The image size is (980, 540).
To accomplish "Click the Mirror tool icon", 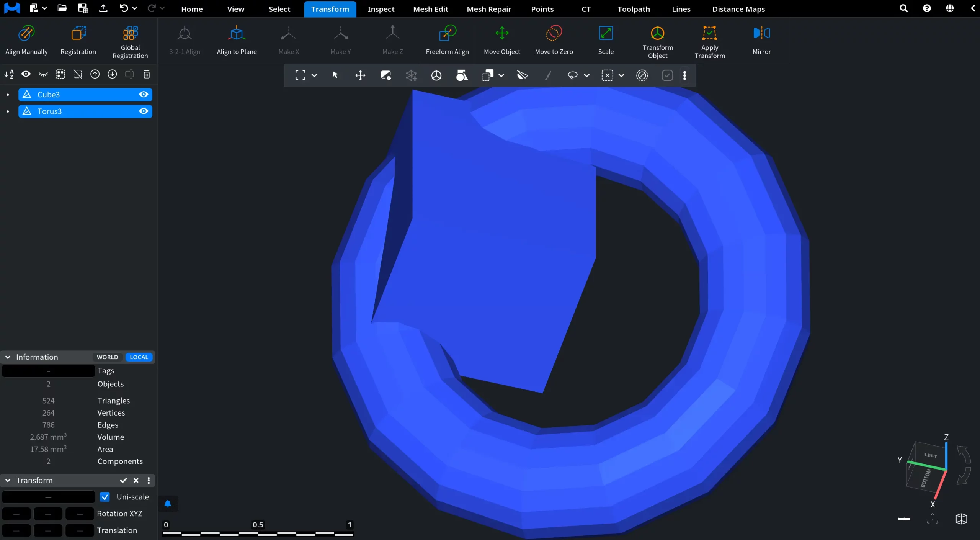I will 761,33.
